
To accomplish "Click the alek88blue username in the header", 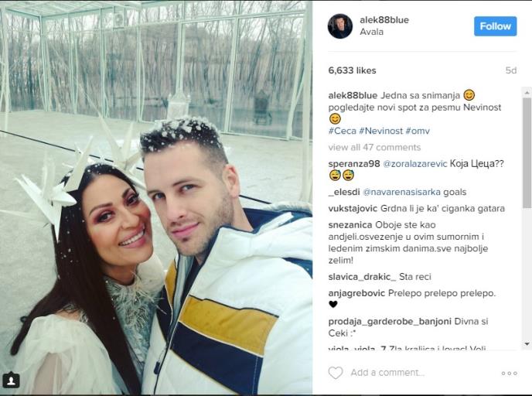I will pos(384,20).
